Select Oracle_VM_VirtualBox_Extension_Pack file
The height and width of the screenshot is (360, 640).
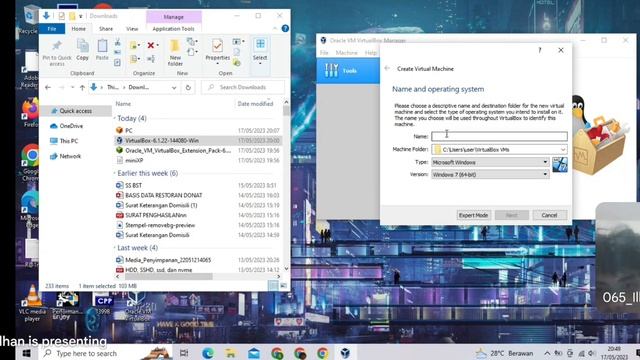click(178, 151)
